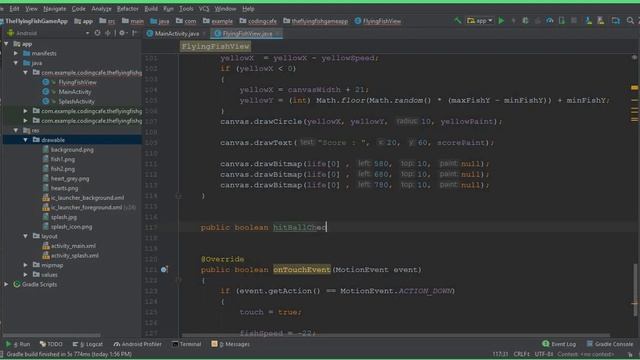
Task: Click the UTF-8 encoding indicator
Action: [x=543, y=354]
